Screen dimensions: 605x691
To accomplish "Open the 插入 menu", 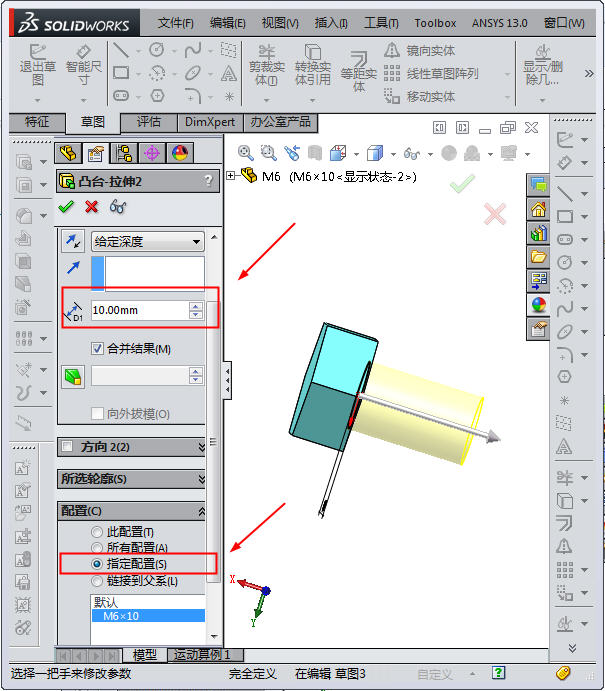I will pos(330,22).
